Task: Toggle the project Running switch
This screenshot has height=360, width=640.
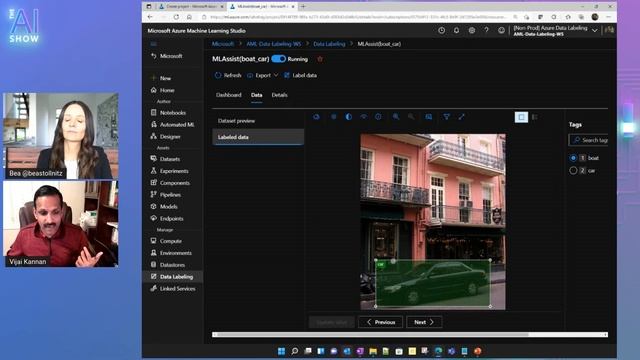Action: 278,59
